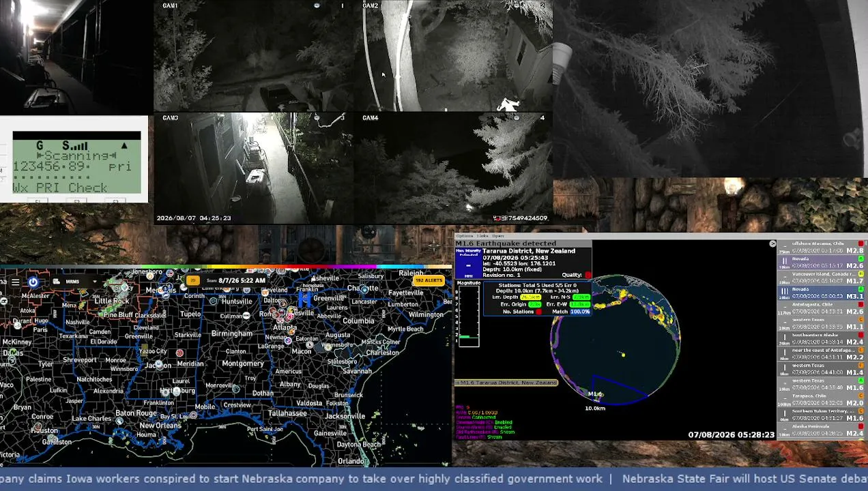This screenshot has height=491, width=868.
Task: Click the yellow Err. Depth value
Action: pyautogui.click(x=530, y=297)
